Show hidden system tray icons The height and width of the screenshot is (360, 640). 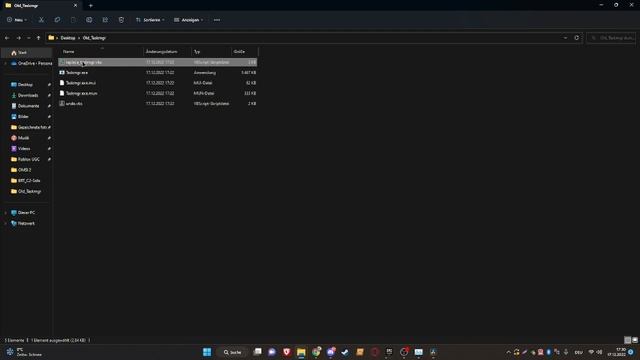coord(508,352)
